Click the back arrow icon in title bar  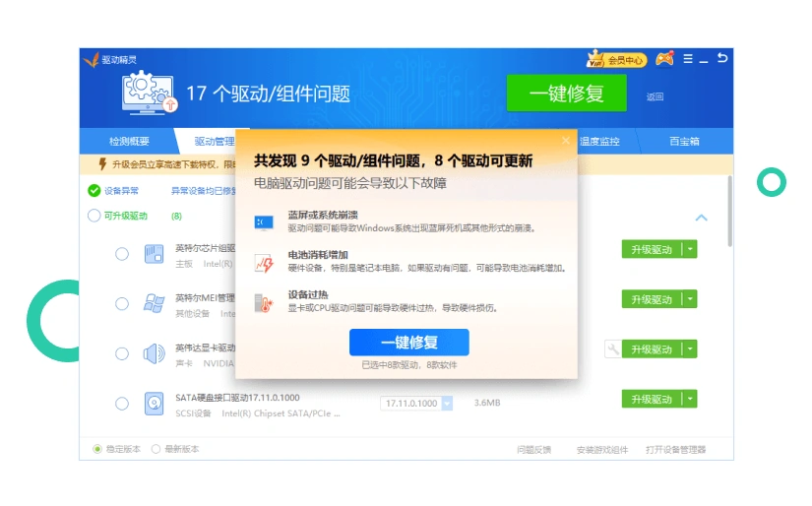coord(722,58)
